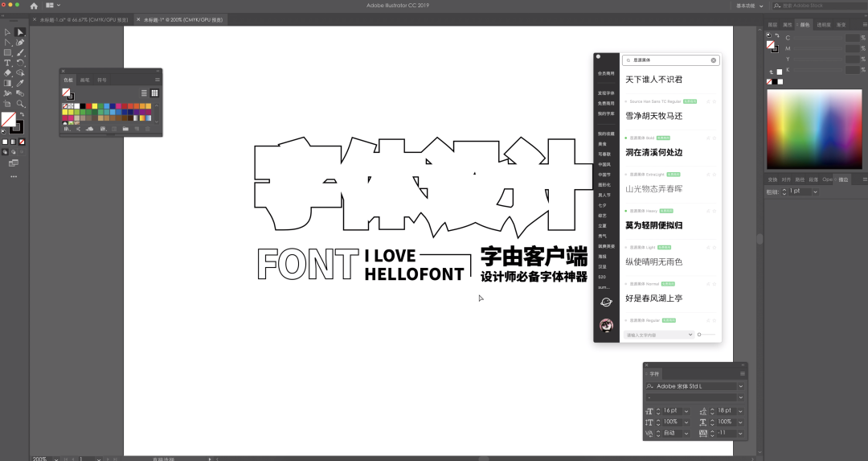The image size is (868, 461).
Task: Expand the stroke weight 1 pt dropdown
Action: point(815,191)
